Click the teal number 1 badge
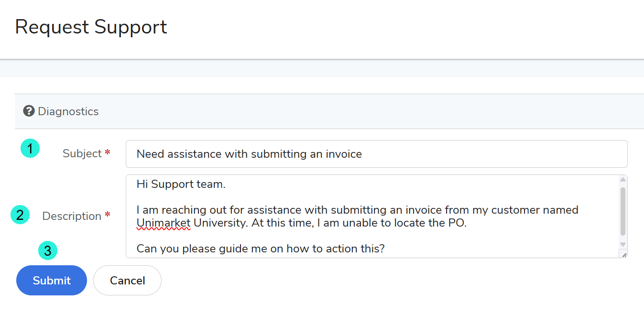Image resolution: width=644 pixels, height=315 pixels. tap(30, 149)
